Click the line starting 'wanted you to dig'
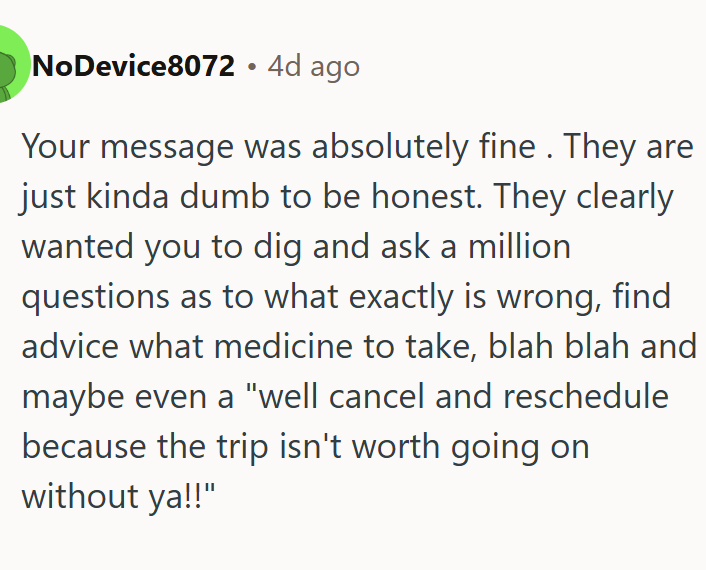Screen dimensions: 706x570 [296, 247]
